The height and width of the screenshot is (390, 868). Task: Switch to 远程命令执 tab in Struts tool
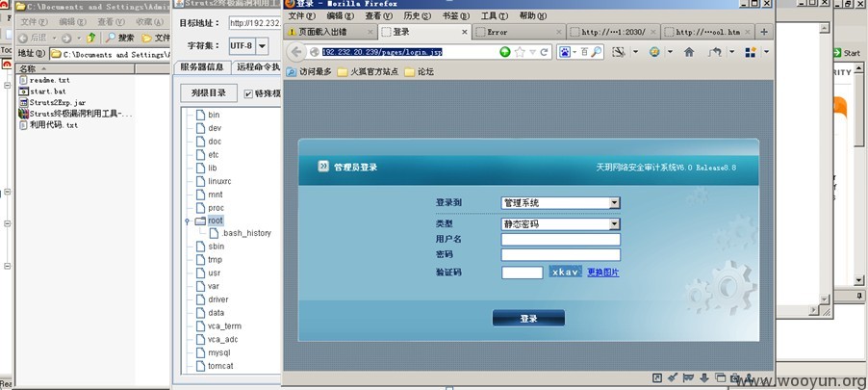coord(257,67)
